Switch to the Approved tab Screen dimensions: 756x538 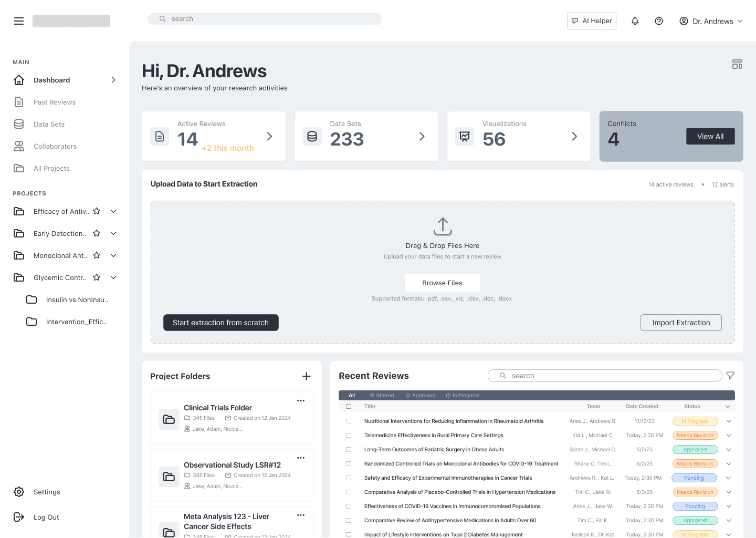421,396
